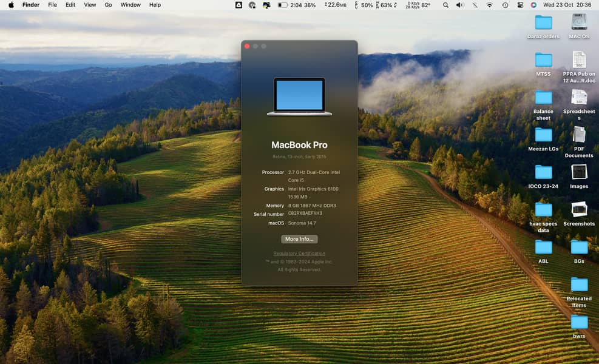This screenshot has width=599, height=364.
Task: Close the About This Mac window
Action: tap(247, 46)
